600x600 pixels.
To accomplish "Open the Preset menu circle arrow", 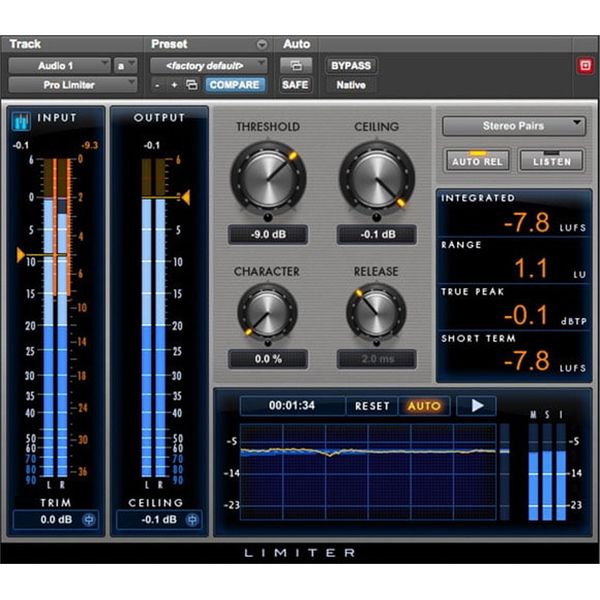I will 262,44.
